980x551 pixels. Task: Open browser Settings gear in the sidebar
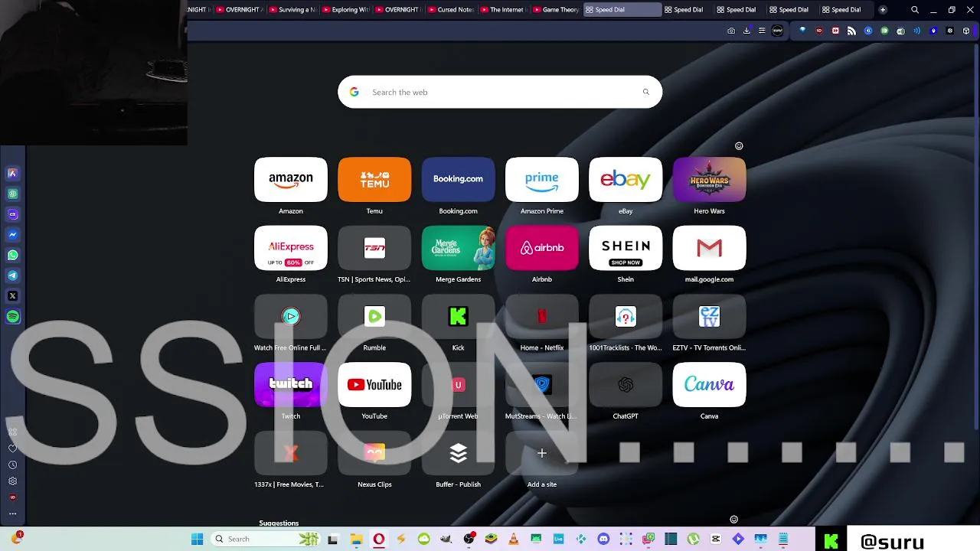pyautogui.click(x=12, y=481)
